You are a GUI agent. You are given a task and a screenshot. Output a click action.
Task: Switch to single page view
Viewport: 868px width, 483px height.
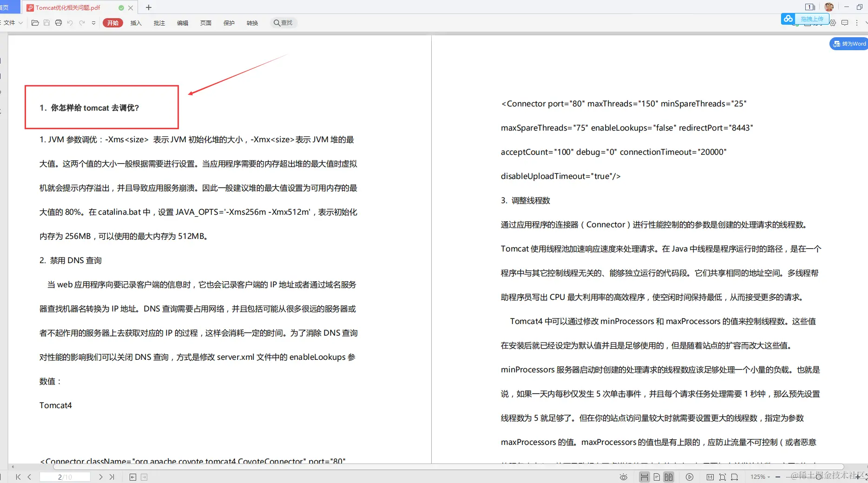657,477
